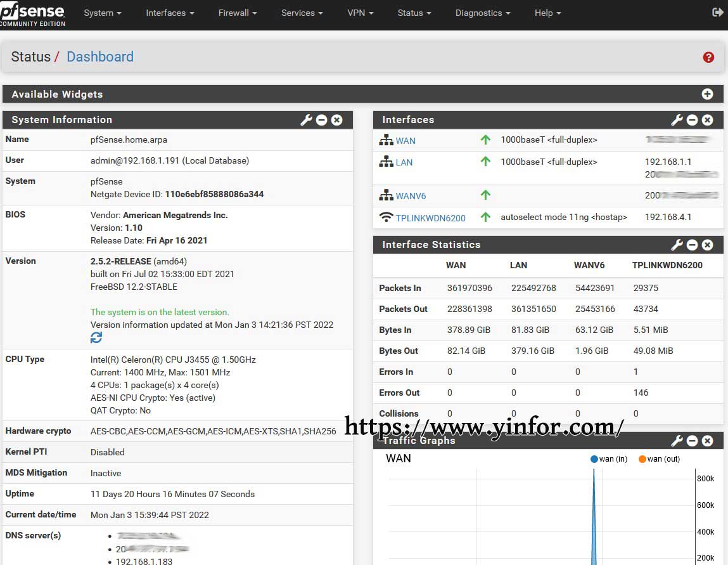728x565 pixels.
Task: Expand the Firewall dropdown menu
Action: pyautogui.click(x=238, y=13)
